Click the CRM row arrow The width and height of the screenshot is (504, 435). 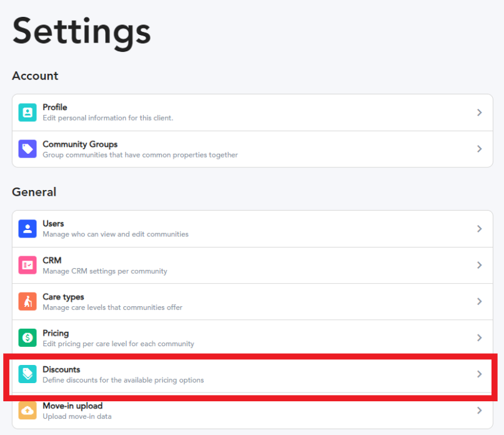pos(479,265)
